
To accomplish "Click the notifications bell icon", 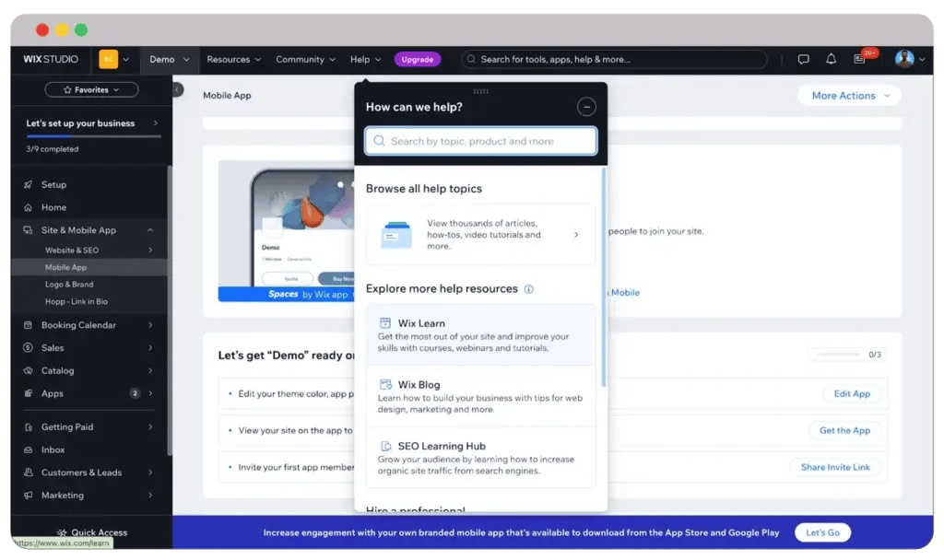I will (831, 60).
